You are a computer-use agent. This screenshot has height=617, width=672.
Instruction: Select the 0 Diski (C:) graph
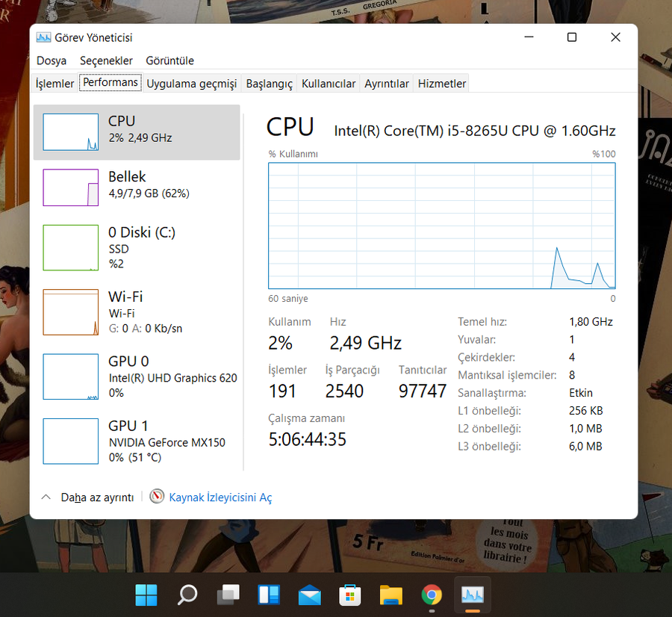[71, 247]
